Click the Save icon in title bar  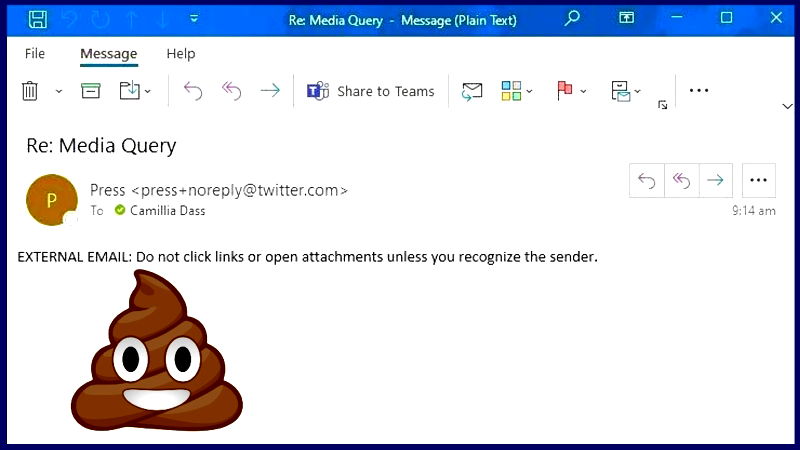click(x=37, y=18)
